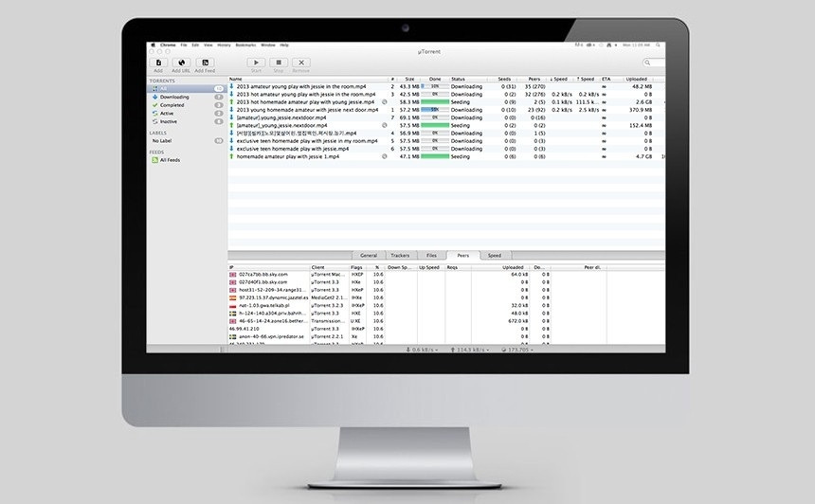Image resolution: width=815 pixels, height=504 pixels.
Task: Click the seeding arrow on 47.1 MB row
Action: [x=232, y=156]
